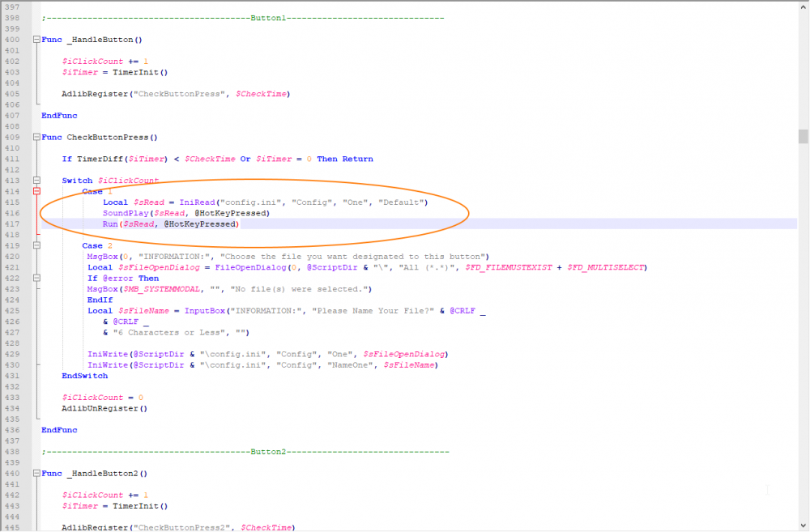Collapse the Func _HandleButton() fold marker
Image resolution: width=810 pixels, height=532 pixels.
pyautogui.click(x=36, y=40)
